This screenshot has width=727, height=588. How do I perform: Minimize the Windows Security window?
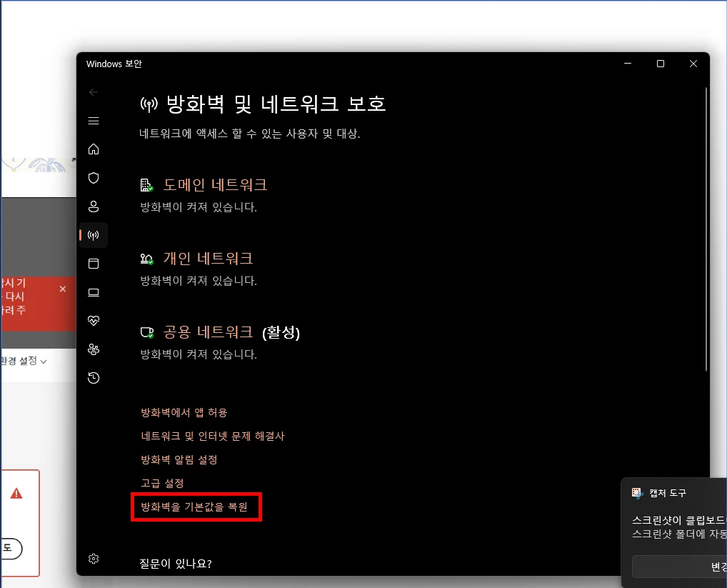(x=628, y=64)
